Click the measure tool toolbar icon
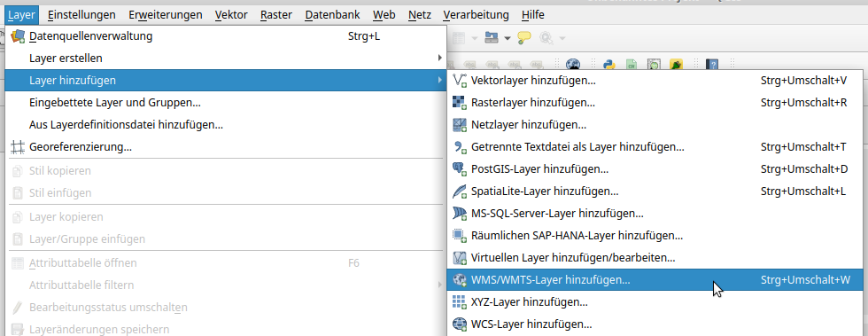 pos(491,38)
